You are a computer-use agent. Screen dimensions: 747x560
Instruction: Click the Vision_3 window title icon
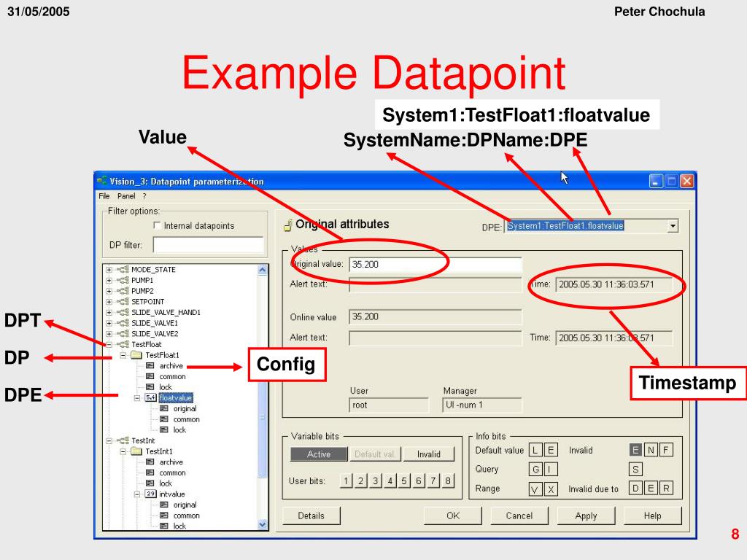coord(102,181)
